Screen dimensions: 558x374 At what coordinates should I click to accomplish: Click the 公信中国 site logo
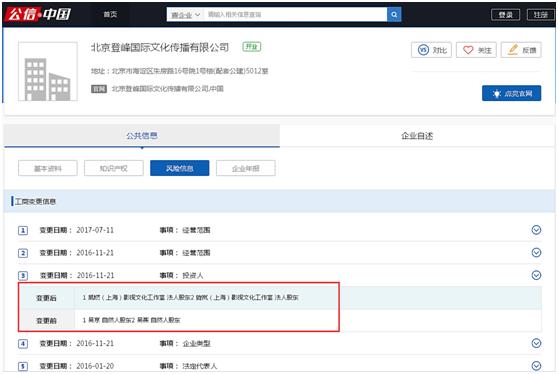38,14
